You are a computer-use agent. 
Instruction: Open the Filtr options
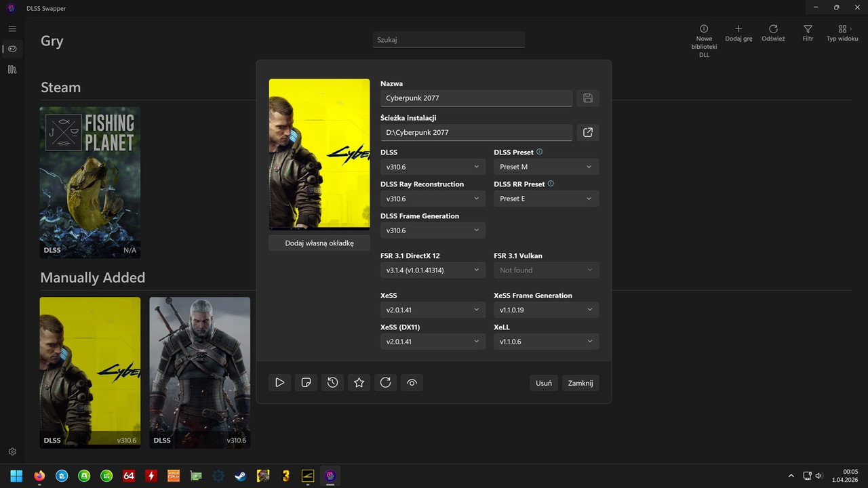[x=808, y=34]
